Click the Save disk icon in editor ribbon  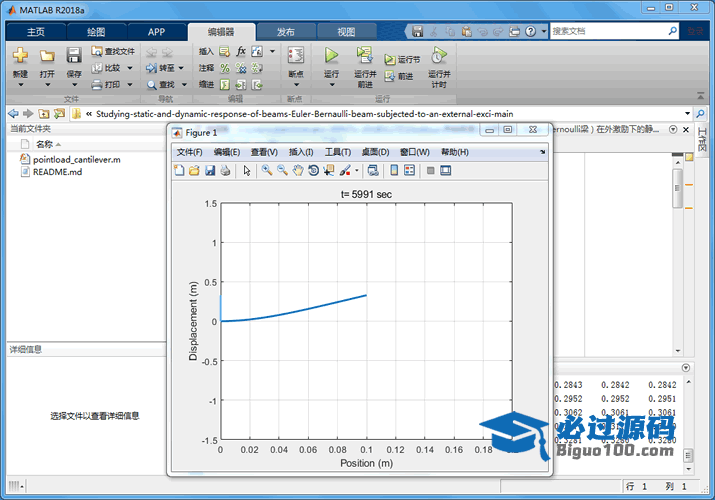pyautogui.click(x=74, y=55)
